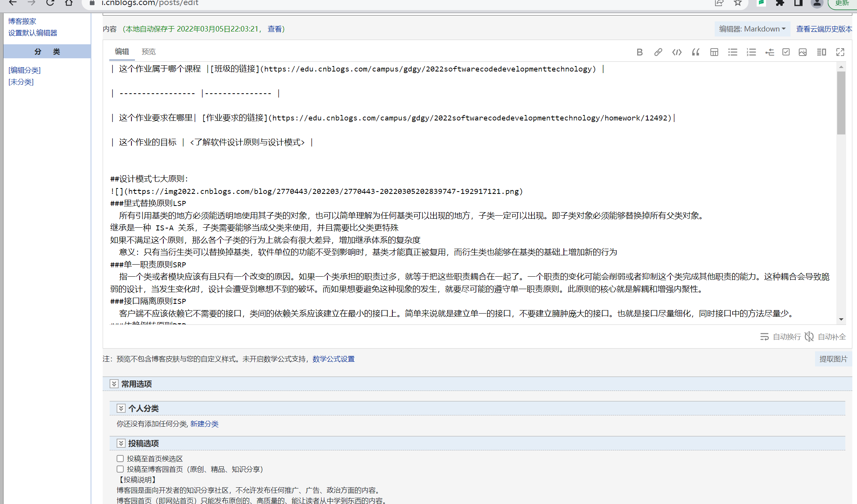Check 投稿至博客园首页 option

120,469
